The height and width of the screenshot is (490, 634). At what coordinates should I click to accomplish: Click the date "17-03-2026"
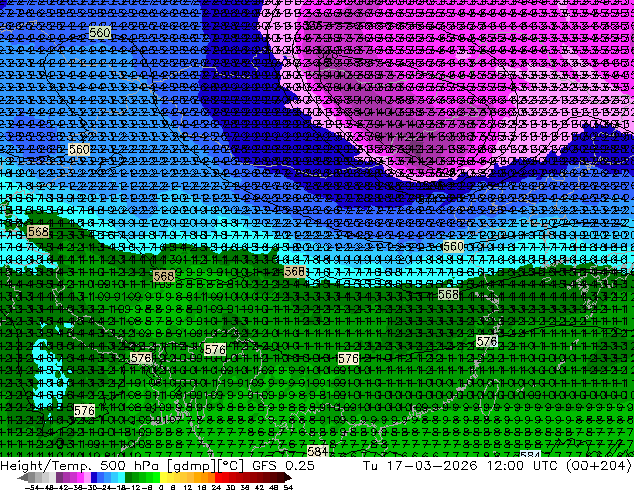pyautogui.click(x=432, y=466)
